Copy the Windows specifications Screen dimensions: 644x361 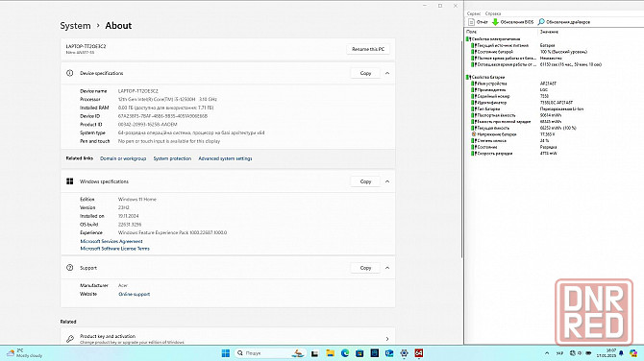coord(365,181)
